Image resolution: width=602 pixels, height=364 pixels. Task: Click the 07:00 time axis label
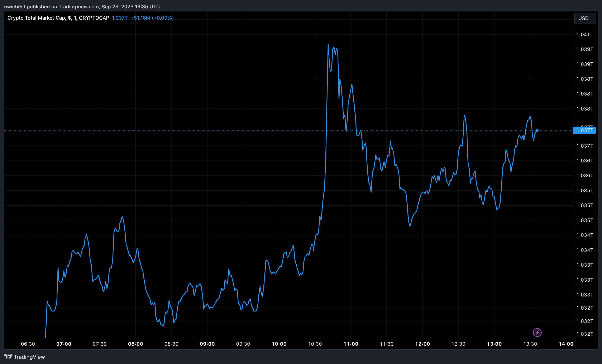[x=64, y=344]
